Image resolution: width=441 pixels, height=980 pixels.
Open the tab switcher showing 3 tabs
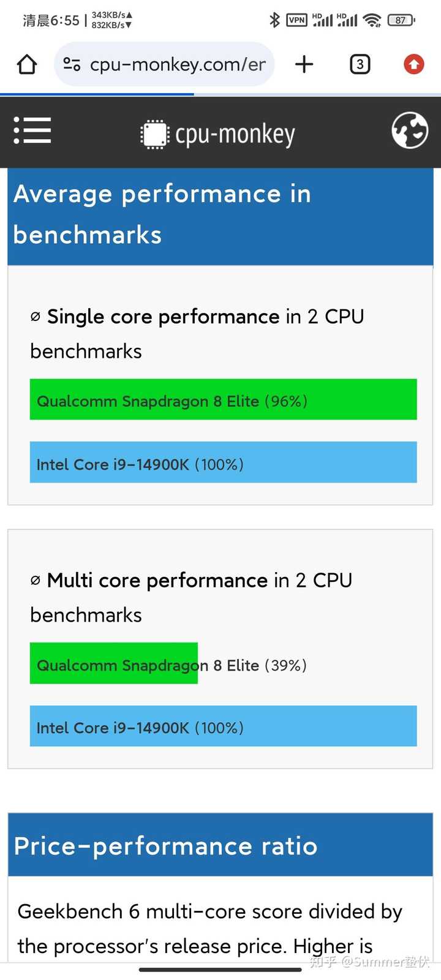(360, 64)
